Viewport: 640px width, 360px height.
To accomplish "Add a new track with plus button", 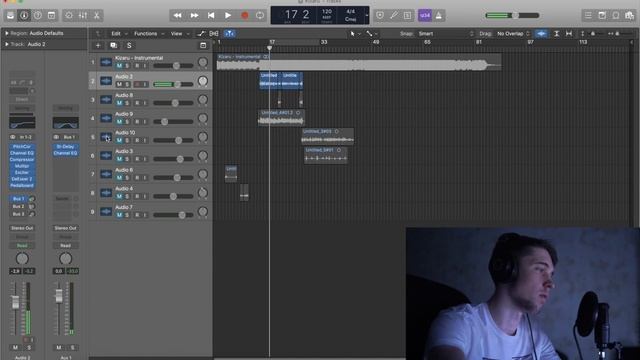I will tap(98, 45).
